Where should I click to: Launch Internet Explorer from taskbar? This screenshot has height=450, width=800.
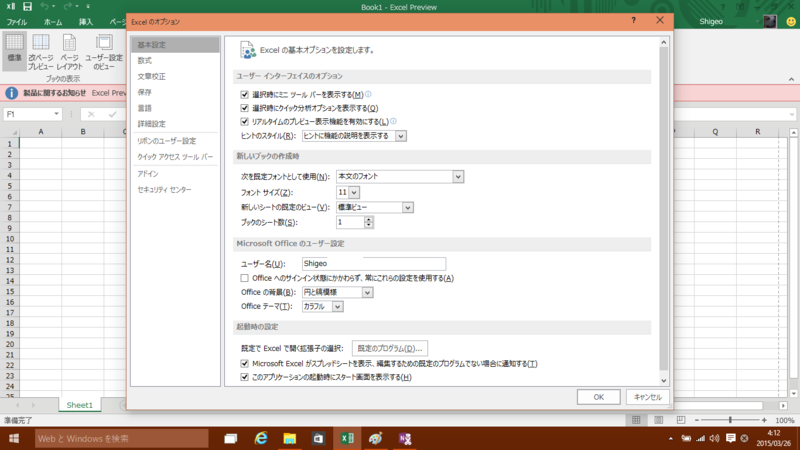point(261,438)
